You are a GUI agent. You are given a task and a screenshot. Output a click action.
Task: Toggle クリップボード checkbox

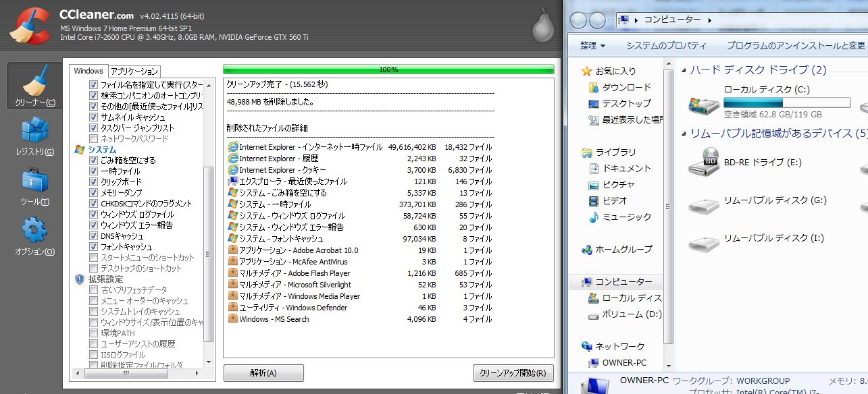point(94,181)
